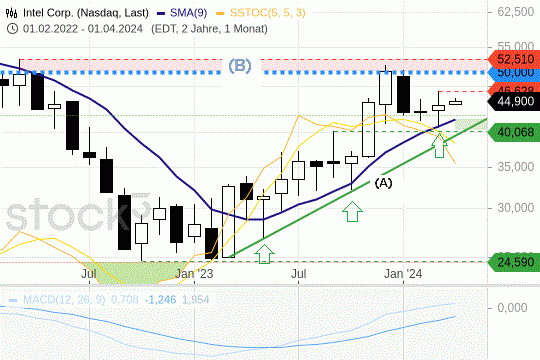Click the Jan '24 time axis marker
Screen dimensions: 540x360
pyautogui.click(x=403, y=274)
